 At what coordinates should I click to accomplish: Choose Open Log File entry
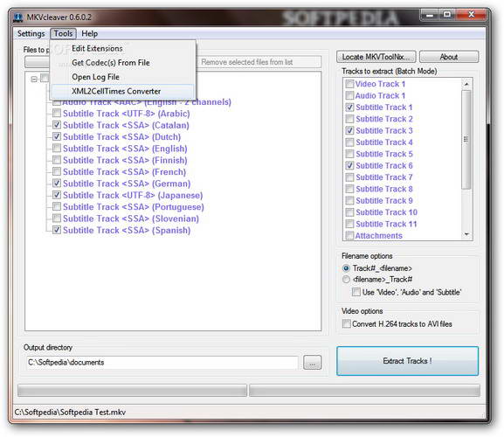(x=123, y=77)
